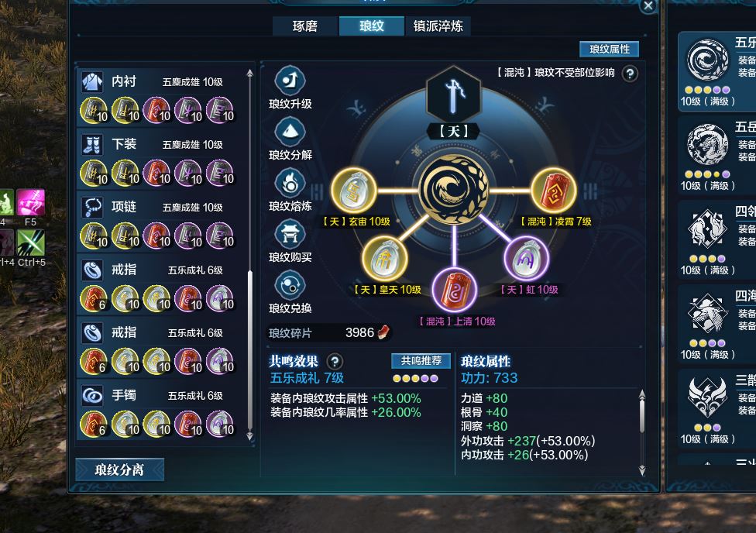Click the 琅纹分离 button
The height and width of the screenshot is (533, 756).
(x=119, y=469)
